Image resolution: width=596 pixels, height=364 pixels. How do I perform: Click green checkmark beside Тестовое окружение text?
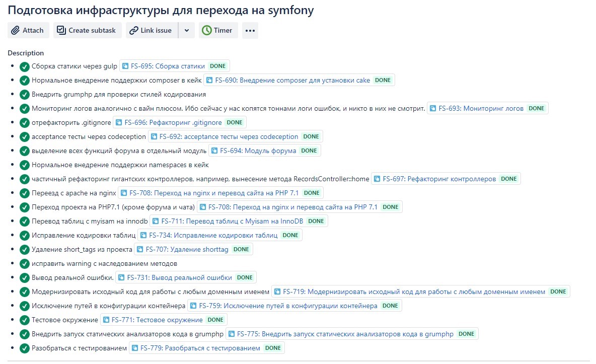point(25,320)
